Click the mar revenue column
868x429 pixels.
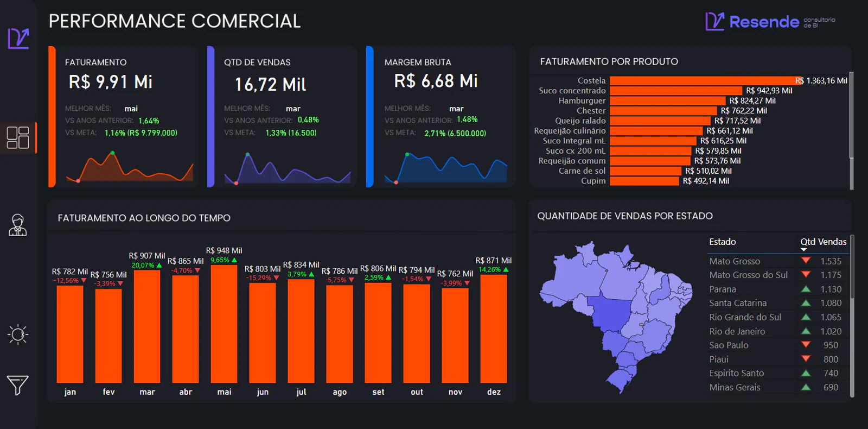[x=147, y=326]
